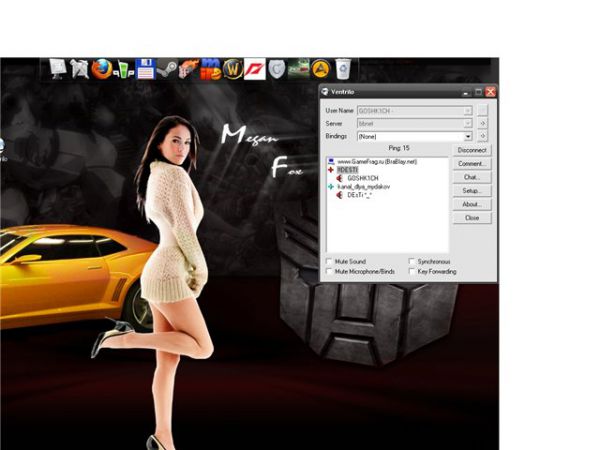Select the highlighted channel above GOSHK1CH

[347, 170]
